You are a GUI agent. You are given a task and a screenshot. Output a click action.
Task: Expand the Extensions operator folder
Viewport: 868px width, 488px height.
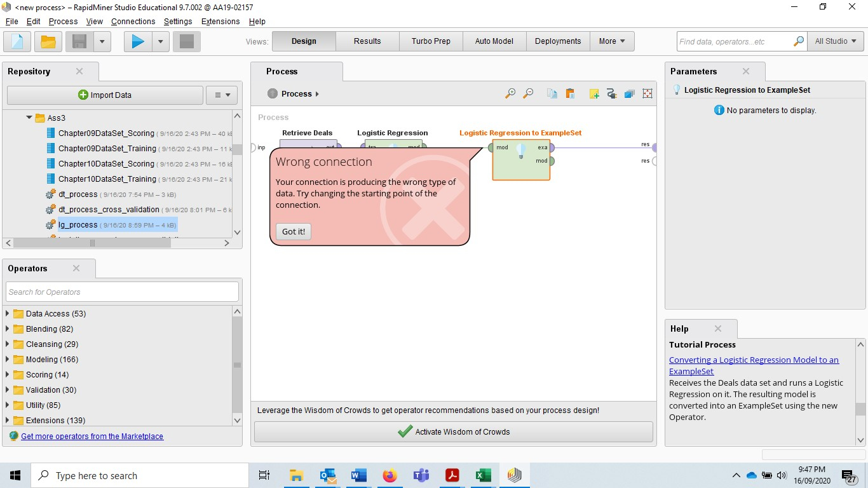[x=8, y=420]
